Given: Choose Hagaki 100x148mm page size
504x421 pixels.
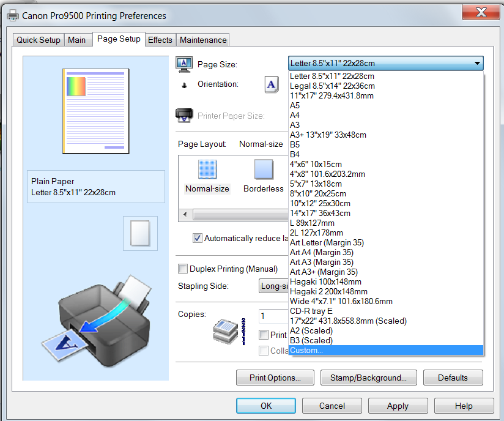Looking at the screenshot, I should (386, 281).
